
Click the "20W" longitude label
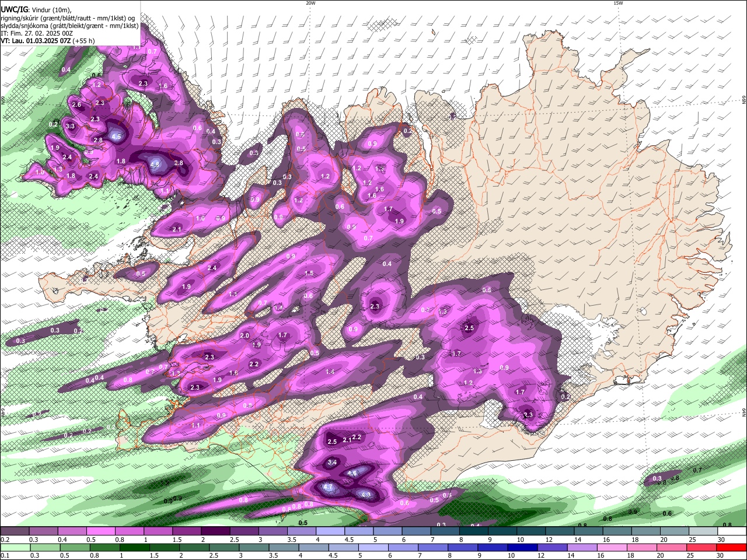310,3
